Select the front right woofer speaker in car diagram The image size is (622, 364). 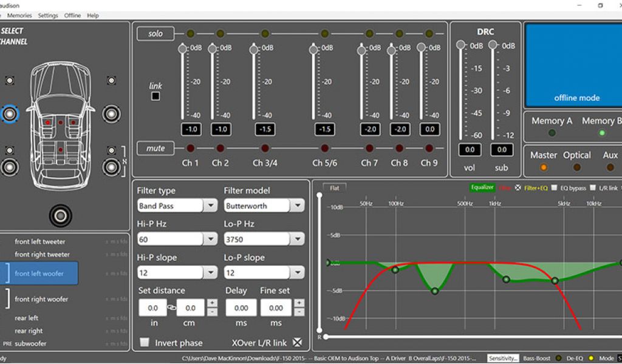coord(112,113)
